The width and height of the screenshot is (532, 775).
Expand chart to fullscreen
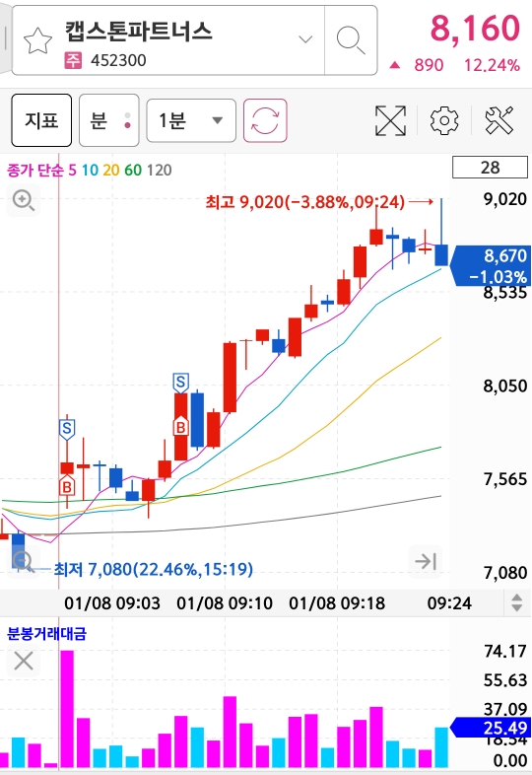390,120
